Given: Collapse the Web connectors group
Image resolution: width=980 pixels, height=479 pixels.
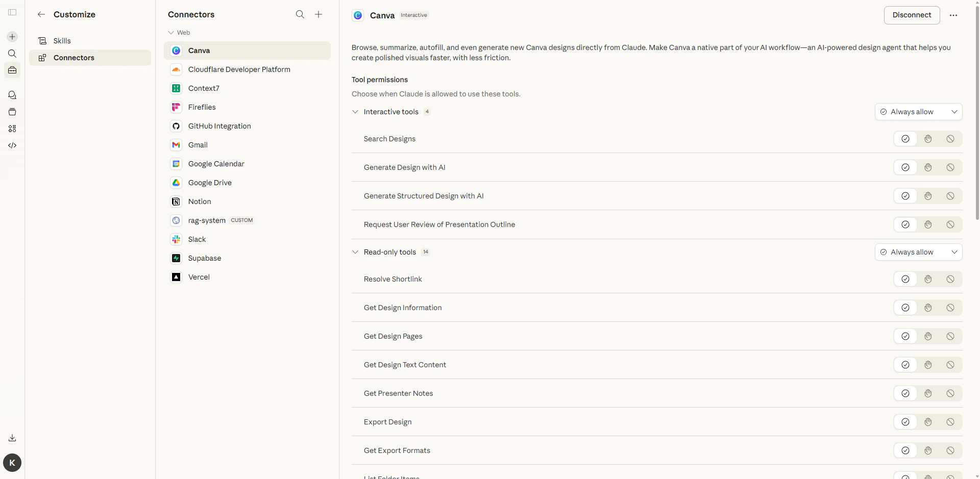Looking at the screenshot, I should click(x=171, y=33).
